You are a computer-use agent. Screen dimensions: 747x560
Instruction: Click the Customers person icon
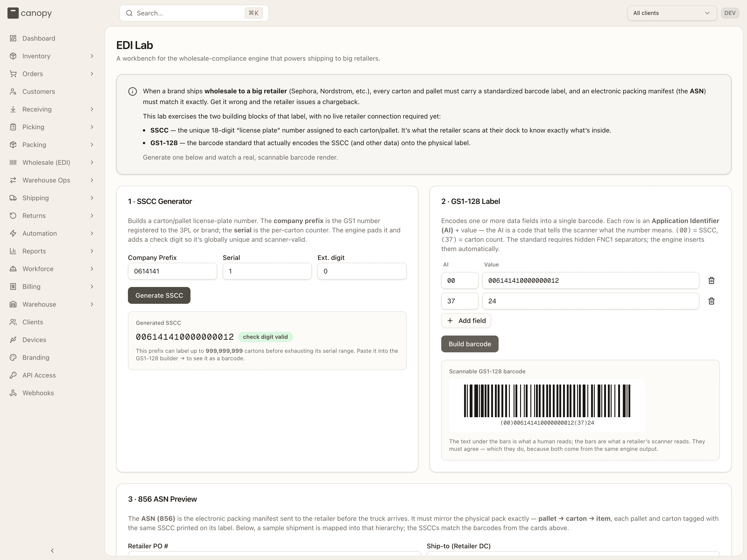13,91
